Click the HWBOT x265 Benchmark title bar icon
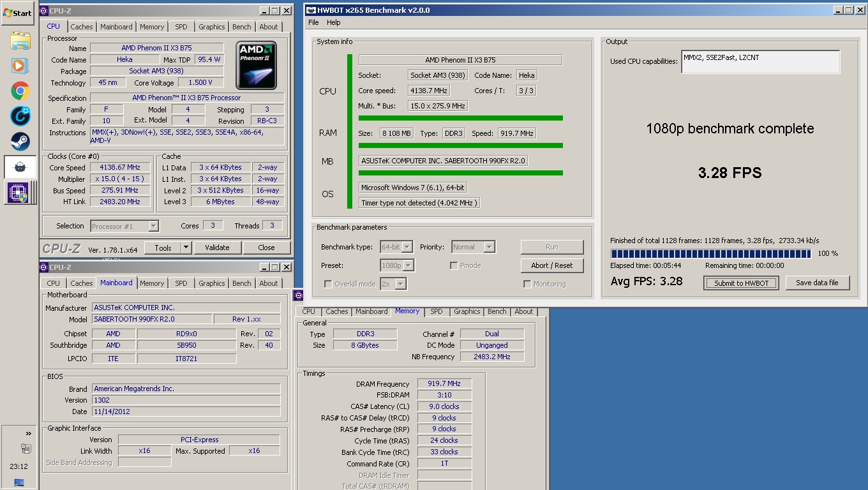 click(311, 10)
